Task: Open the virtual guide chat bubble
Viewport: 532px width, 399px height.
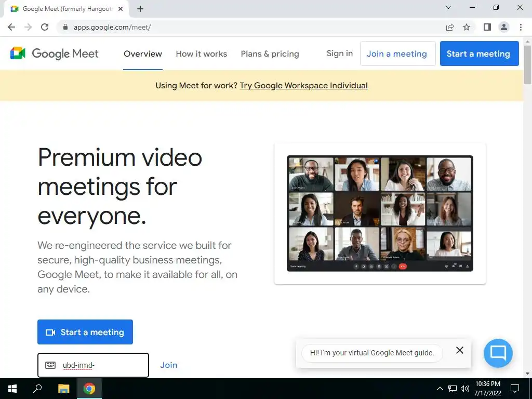Action: point(498,353)
